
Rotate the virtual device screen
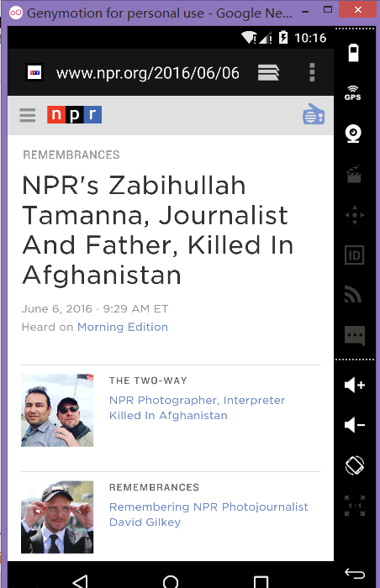(x=355, y=465)
